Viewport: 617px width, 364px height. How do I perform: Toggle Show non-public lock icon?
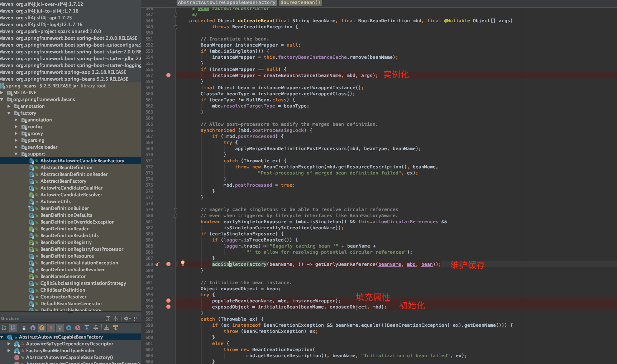pos(51,328)
